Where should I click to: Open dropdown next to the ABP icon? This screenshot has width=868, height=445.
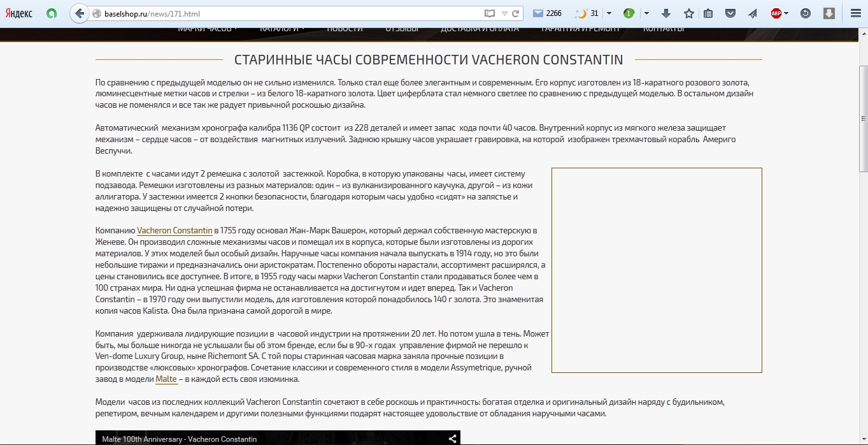(786, 13)
